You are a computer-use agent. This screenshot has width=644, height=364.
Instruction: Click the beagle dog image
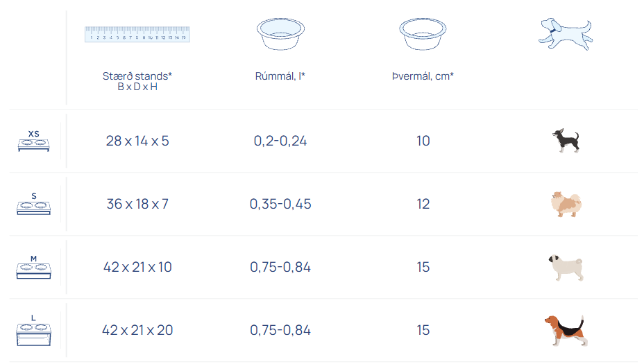pyautogui.click(x=566, y=330)
